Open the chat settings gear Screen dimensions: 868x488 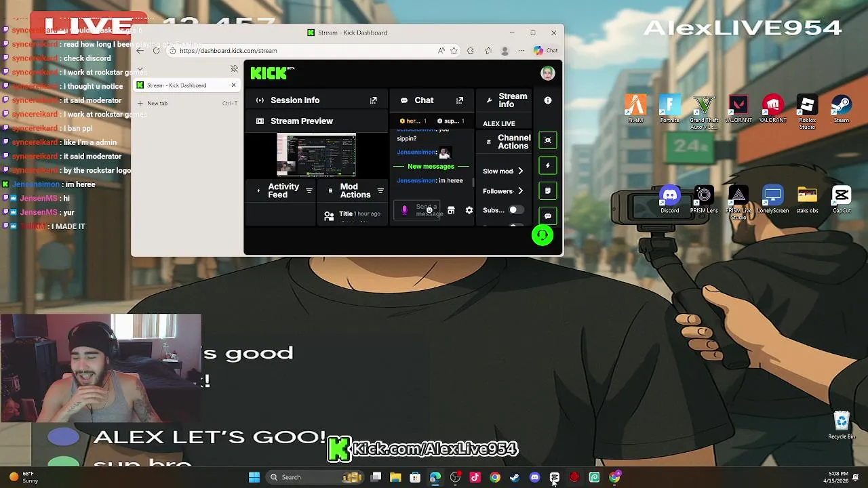pos(469,210)
